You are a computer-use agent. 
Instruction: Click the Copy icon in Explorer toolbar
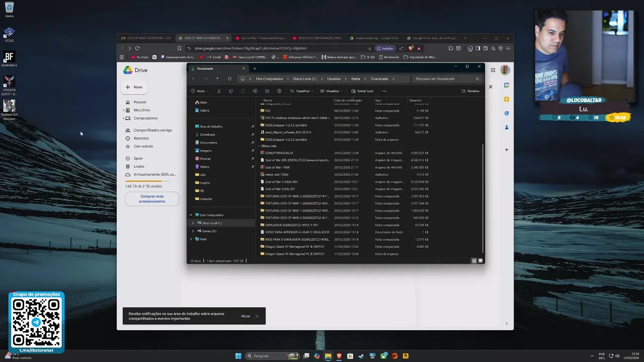pyautogui.click(x=231, y=91)
